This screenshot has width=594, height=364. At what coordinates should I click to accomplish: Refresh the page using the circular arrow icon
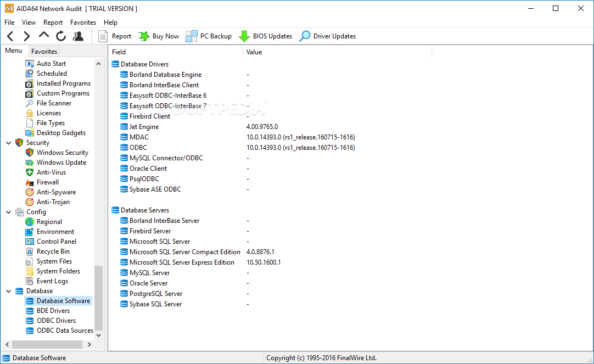[x=60, y=36]
